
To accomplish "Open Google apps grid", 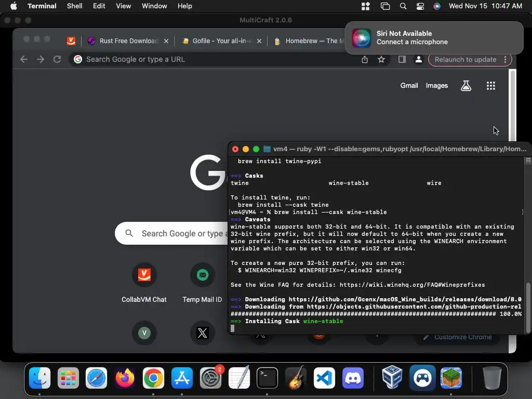I will pos(490,86).
